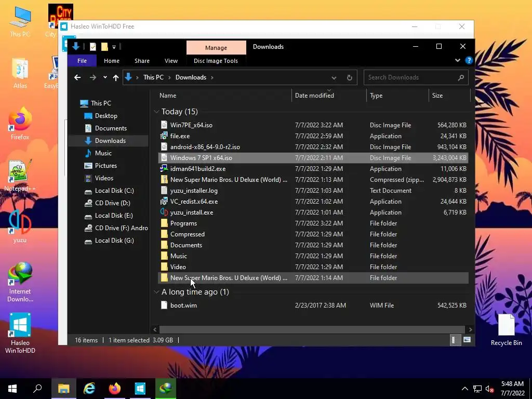
Task: Open Hasleo WinToHDD desktop icon
Action: [x=20, y=332]
